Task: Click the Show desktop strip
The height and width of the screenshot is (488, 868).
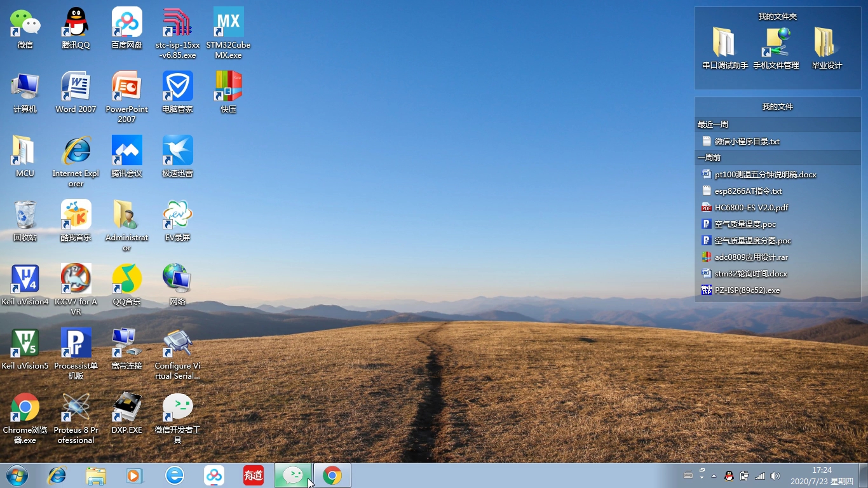Action: (x=863, y=475)
